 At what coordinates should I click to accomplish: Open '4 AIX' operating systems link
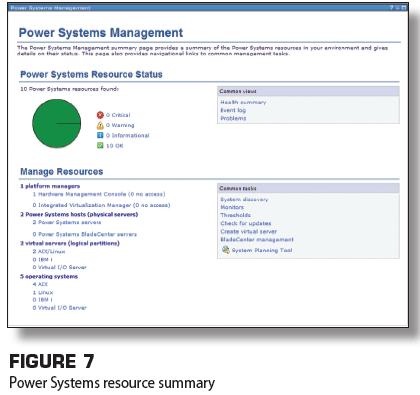pyautogui.click(x=40, y=284)
